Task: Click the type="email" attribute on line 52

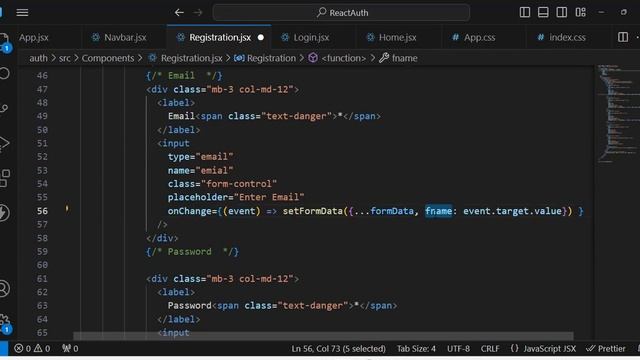Action: point(200,157)
